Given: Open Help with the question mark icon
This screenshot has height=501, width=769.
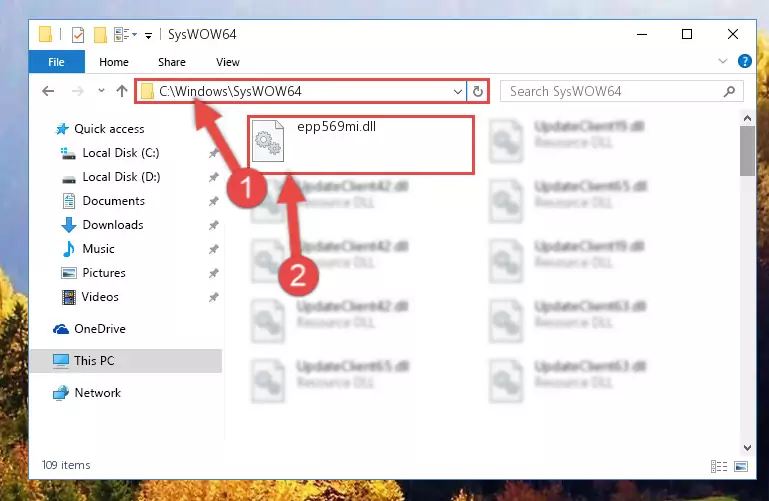Looking at the screenshot, I should point(744,61).
